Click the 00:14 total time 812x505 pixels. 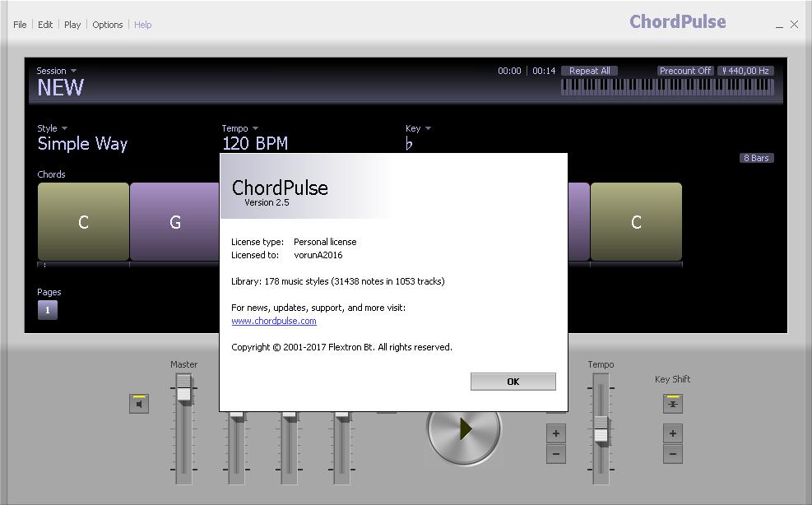pyautogui.click(x=544, y=71)
